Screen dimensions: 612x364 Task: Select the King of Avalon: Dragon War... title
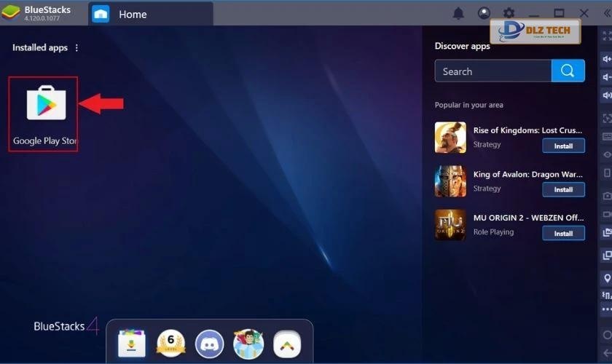[x=528, y=175]
